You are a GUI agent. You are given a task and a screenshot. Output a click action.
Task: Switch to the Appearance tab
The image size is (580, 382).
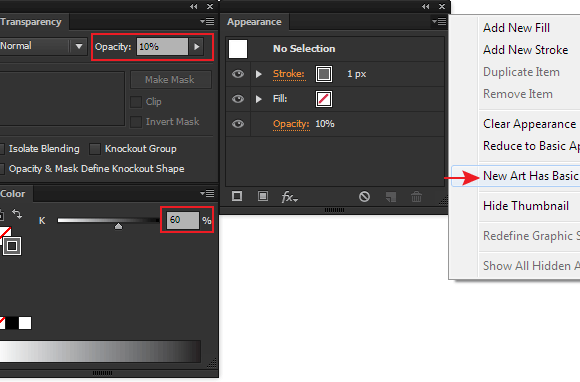click(254, 22)
